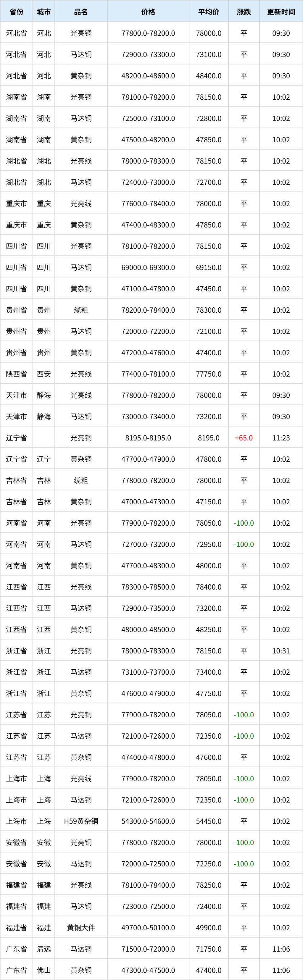Click the 10:31 update time

coord(281,651)
